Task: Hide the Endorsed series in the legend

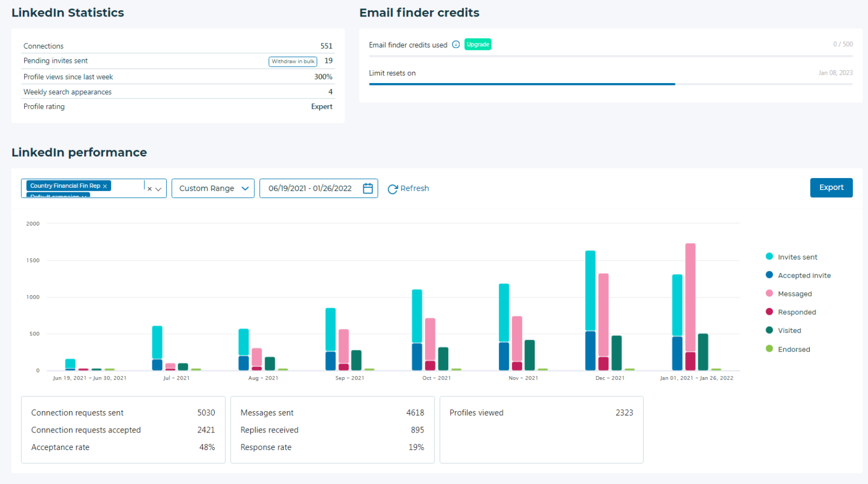Action: [x=793, y=349]
